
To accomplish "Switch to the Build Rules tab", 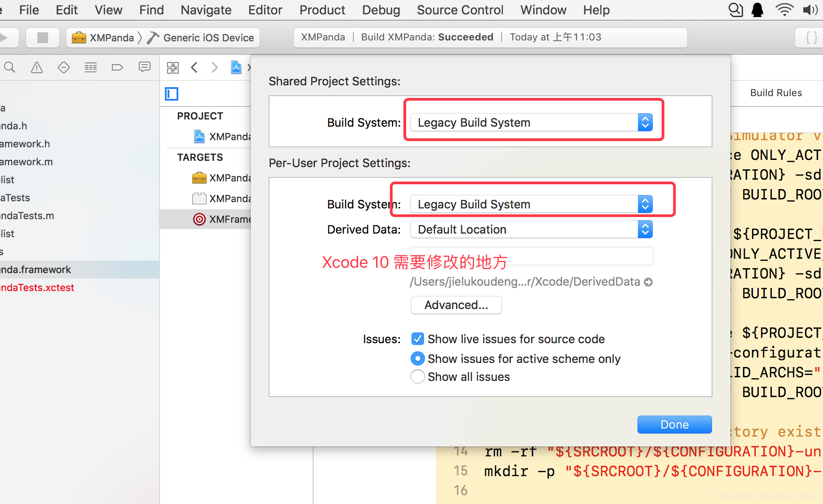I will pyautogui.click(x=776, y=93).
